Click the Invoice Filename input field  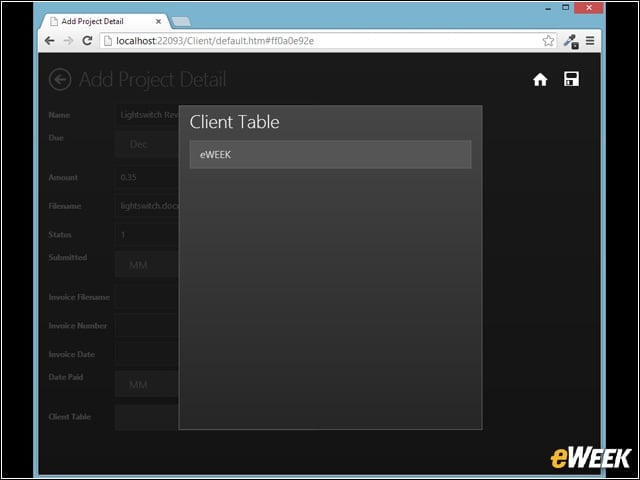click(x=147, y=297)
